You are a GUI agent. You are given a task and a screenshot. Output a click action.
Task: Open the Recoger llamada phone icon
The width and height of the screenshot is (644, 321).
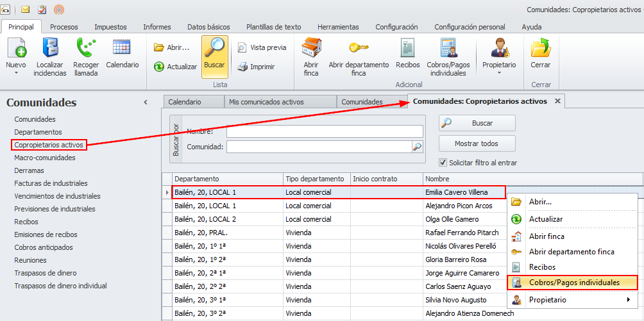point(85,49)
